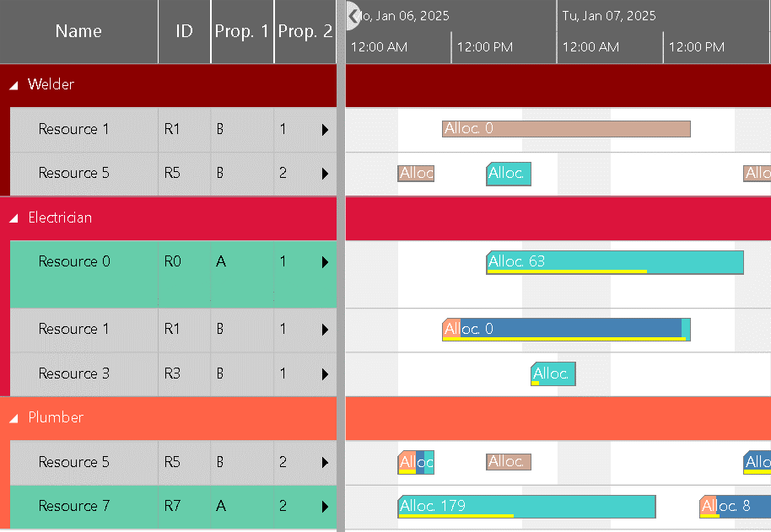Viewport: 771px width, 532px height.
Task: Click the arrow icon on Electrician's Resource 1 row
Action: [326, 330]
